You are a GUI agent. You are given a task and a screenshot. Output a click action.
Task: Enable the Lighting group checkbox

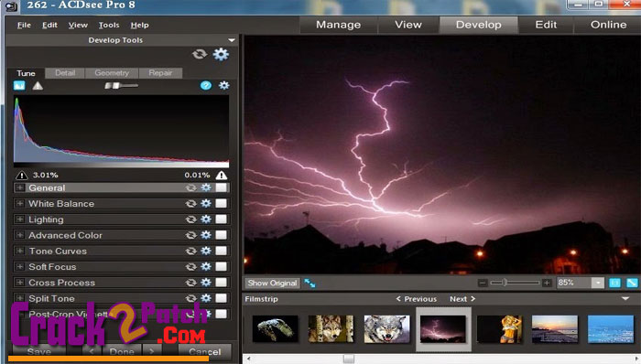(222, 219)
